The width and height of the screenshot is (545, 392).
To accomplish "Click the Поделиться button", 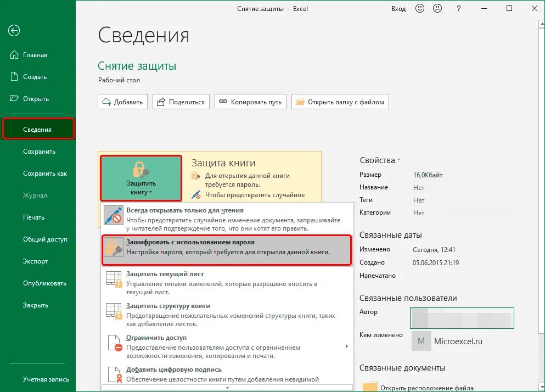I will point(181,102).
